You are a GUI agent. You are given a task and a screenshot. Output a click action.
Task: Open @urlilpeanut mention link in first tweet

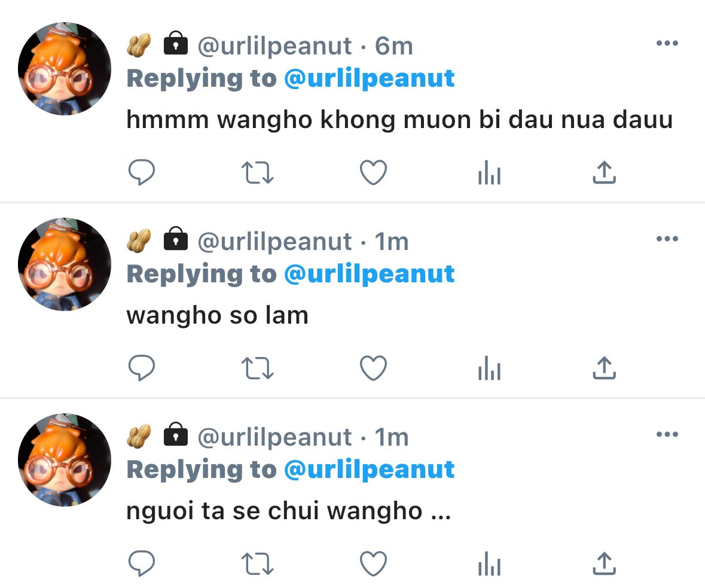click(x=370, y=79)
